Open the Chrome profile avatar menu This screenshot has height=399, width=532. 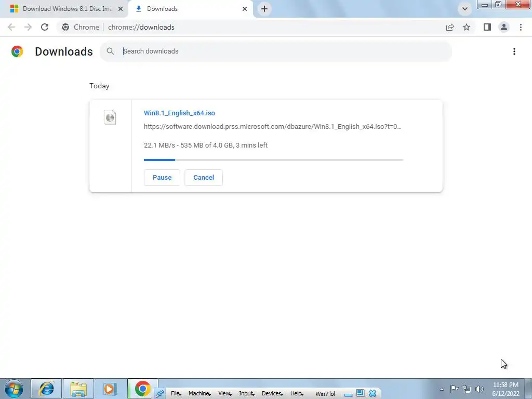(x=504, y=27)
